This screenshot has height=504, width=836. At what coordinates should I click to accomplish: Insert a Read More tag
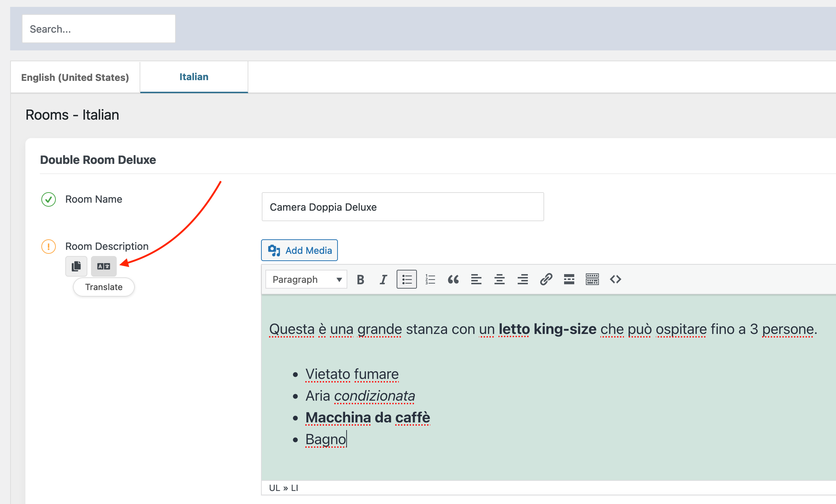pyautogui.click(x=569, y=280)
